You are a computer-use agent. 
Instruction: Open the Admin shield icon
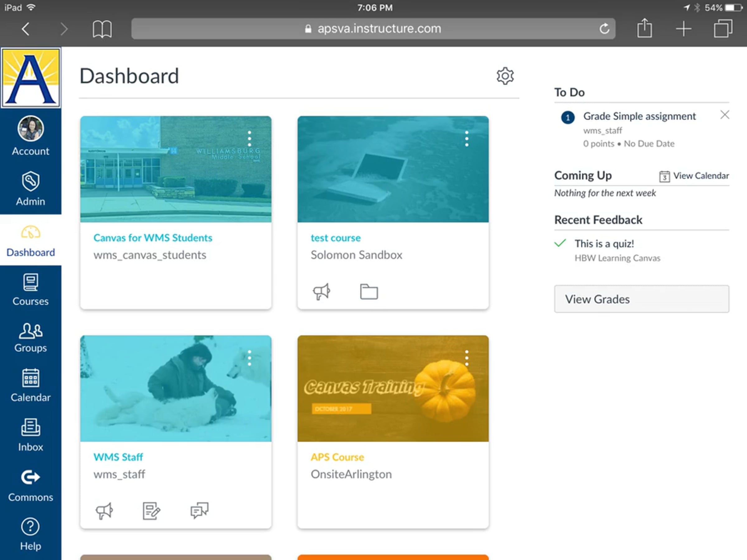coord(31,181)
